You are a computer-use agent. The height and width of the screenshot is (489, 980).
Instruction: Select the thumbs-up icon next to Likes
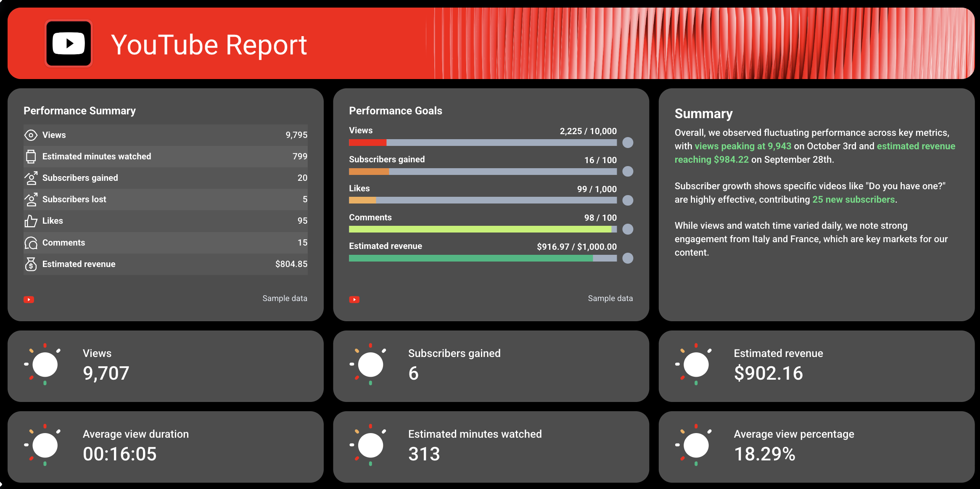tap(31, 221)
